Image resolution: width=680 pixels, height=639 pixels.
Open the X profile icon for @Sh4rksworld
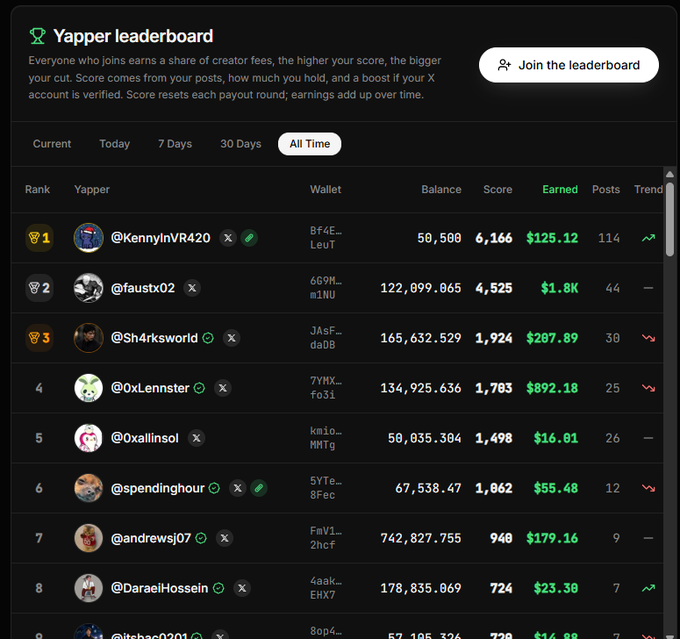point(232,338)
